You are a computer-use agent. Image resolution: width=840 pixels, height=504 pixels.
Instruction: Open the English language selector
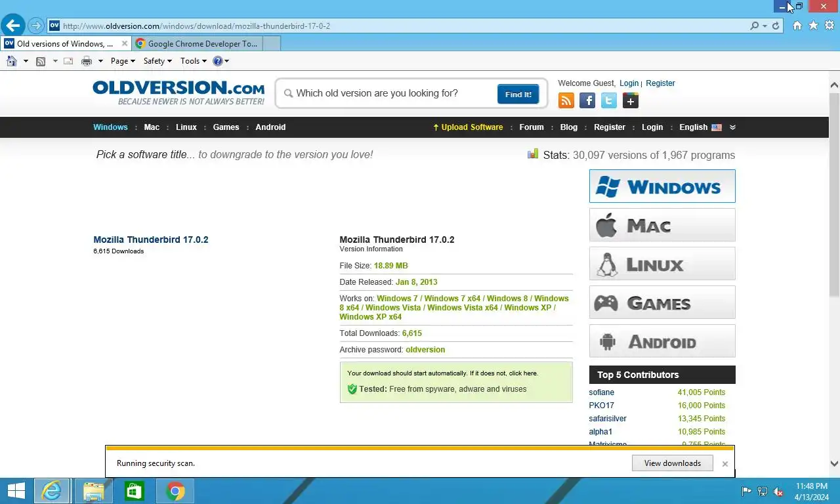pyautogui.click(x=707, y=127)
